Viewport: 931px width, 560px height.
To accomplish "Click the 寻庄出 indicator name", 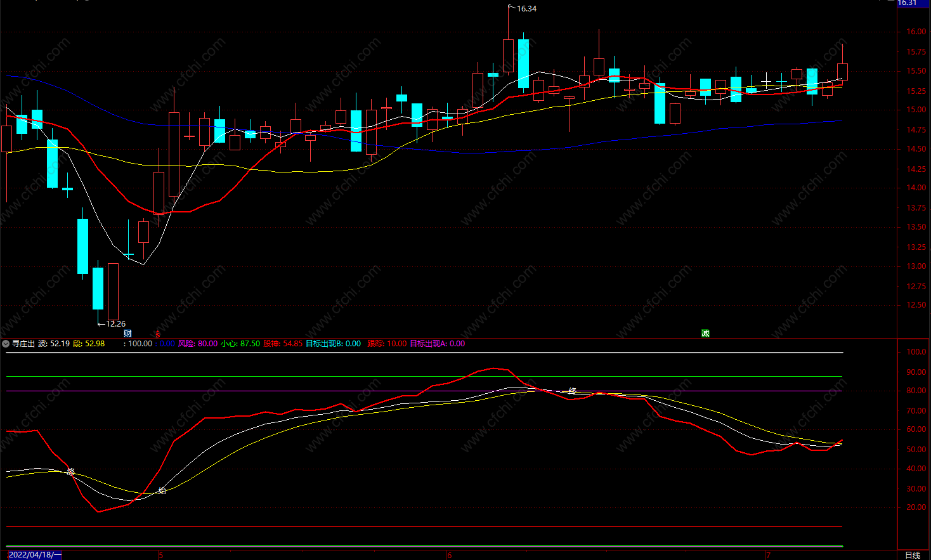I will click(x=23, y=344).
